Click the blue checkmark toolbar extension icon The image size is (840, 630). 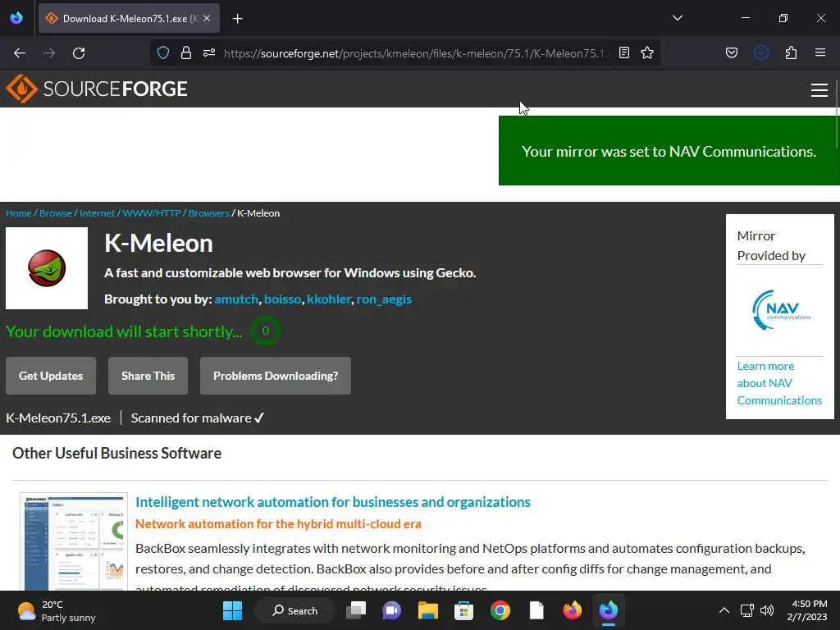(x=761, y=52)
